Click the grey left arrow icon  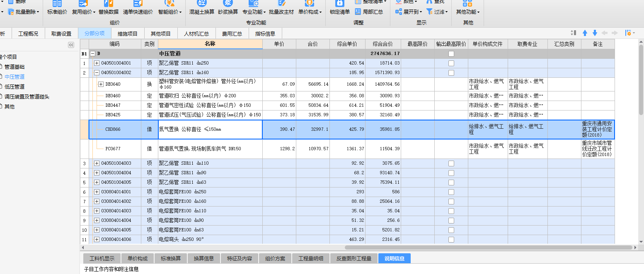point(605,33)
